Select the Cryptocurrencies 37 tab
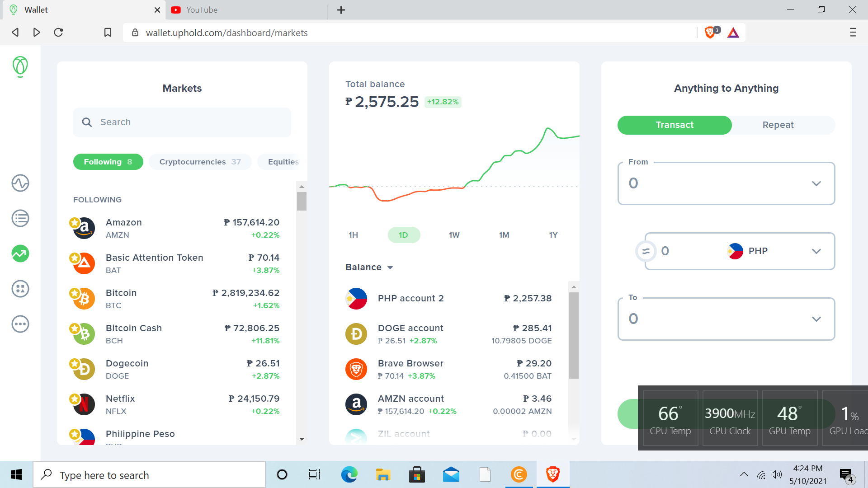Viewport: 868px width, 488px height. [x=200, y=162]
